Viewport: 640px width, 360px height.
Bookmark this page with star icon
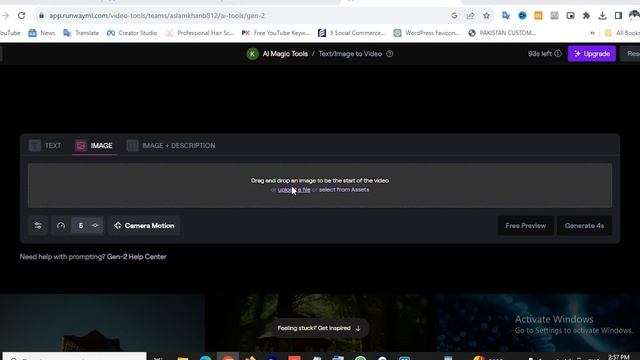(x=486, y=16)
